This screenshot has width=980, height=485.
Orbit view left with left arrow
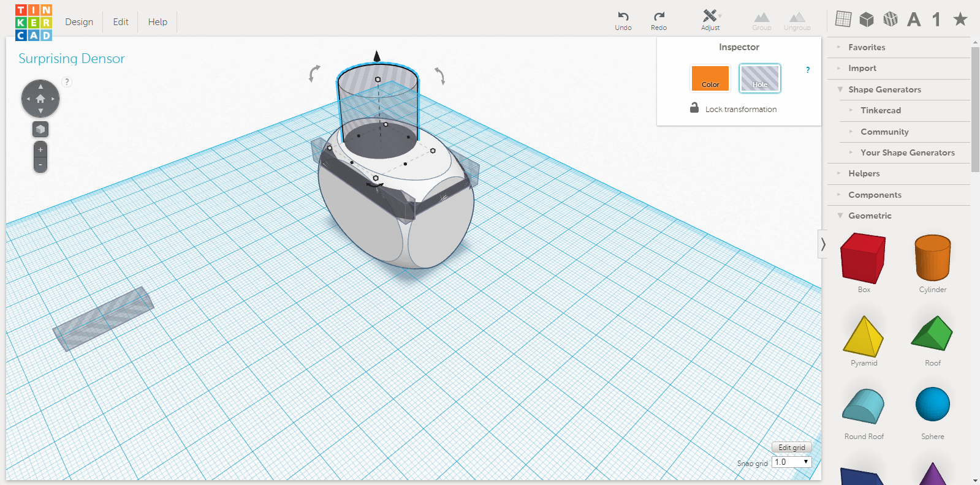point(28,99)
